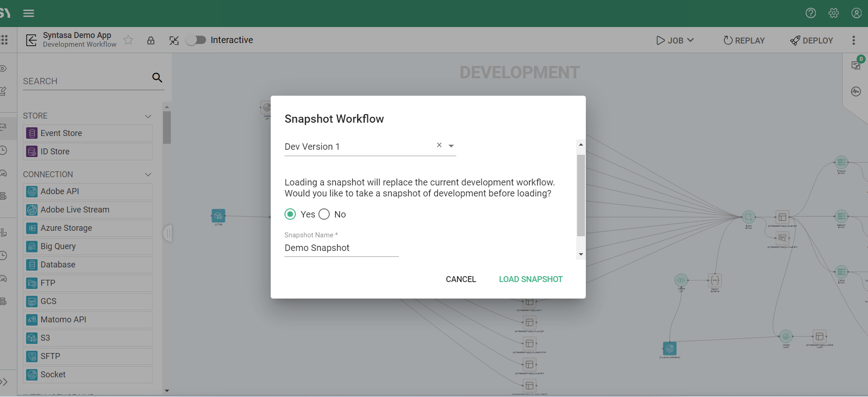Screen dimensions: 868x397
Task: Open settings gear in top bar
Action: [834, 13]
